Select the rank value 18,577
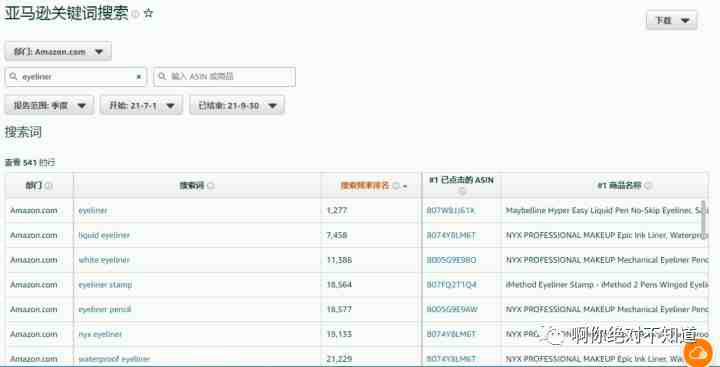 click(339, 310)
